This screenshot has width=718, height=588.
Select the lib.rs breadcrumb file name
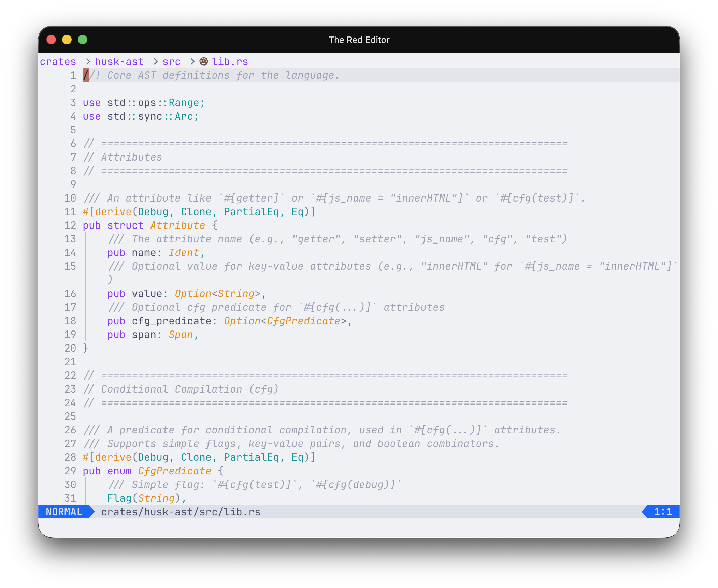(230, 61)
